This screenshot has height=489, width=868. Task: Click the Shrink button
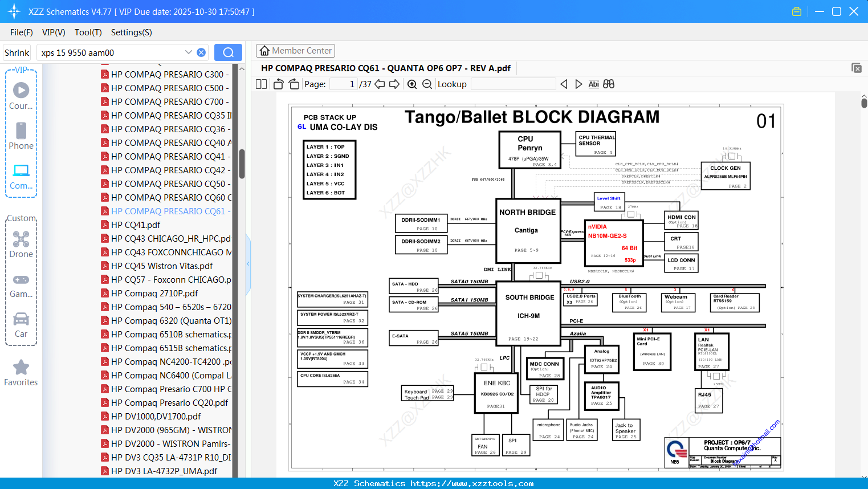click(17, 52)
